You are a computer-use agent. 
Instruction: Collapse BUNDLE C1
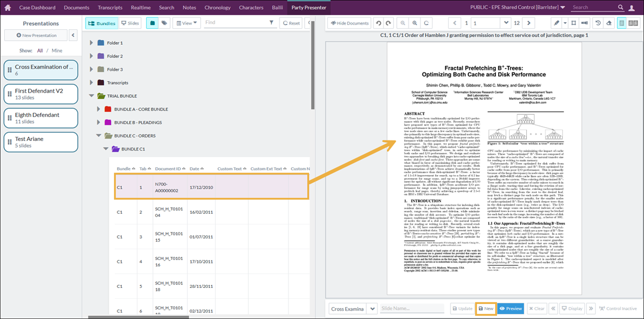click(x=106, y=149)
